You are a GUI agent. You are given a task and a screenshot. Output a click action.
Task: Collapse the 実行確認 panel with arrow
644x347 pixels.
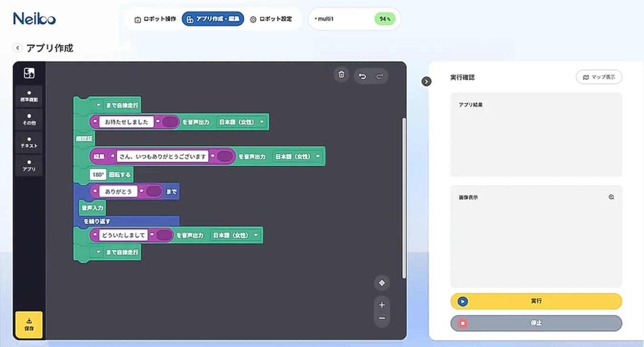[x=426, y=82]
